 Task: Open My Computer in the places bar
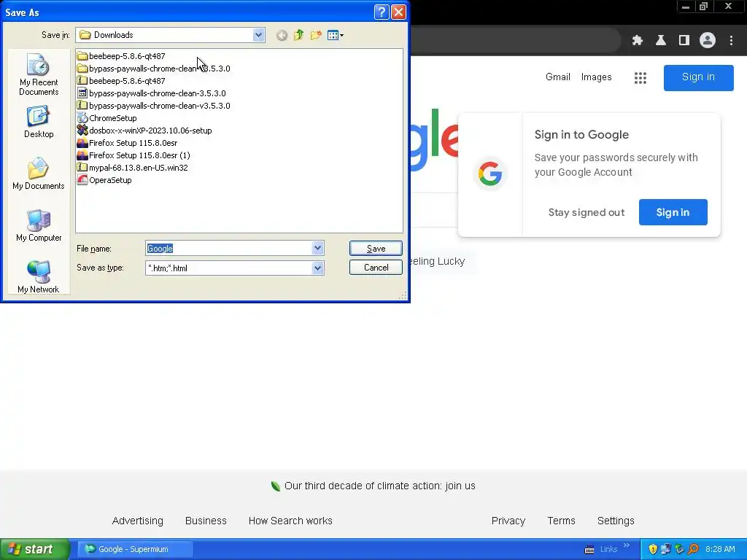(x=39, y=226)
